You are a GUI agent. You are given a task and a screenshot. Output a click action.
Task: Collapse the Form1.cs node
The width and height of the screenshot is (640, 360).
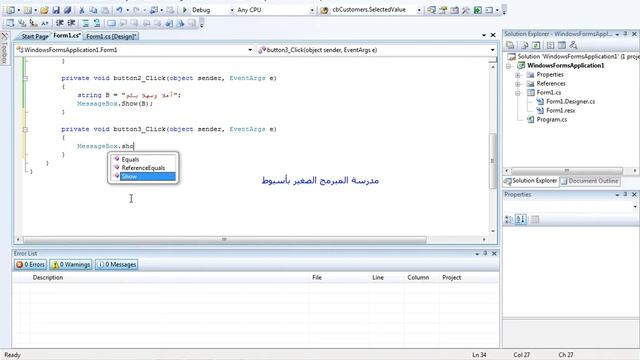point(518,93)
